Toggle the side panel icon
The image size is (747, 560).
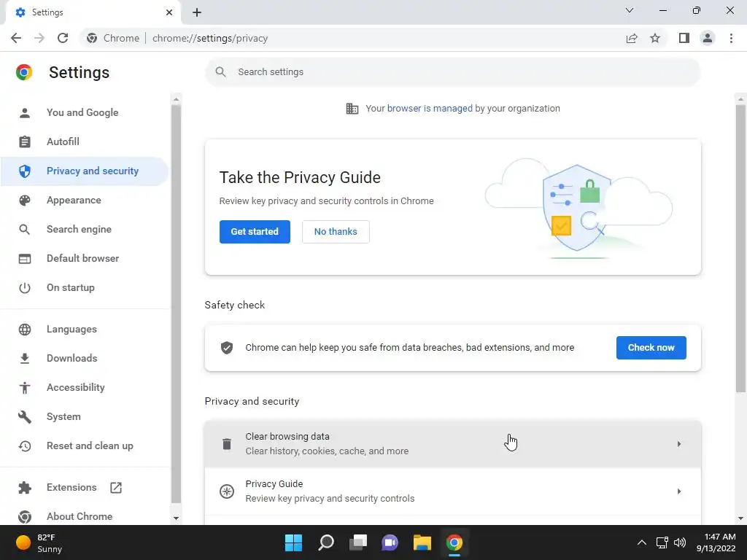pyautogui.click(x=684, y=38)
